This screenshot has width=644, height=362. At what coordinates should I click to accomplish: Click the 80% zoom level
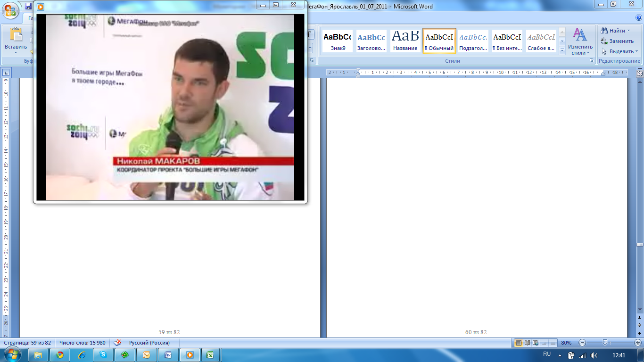566,343
